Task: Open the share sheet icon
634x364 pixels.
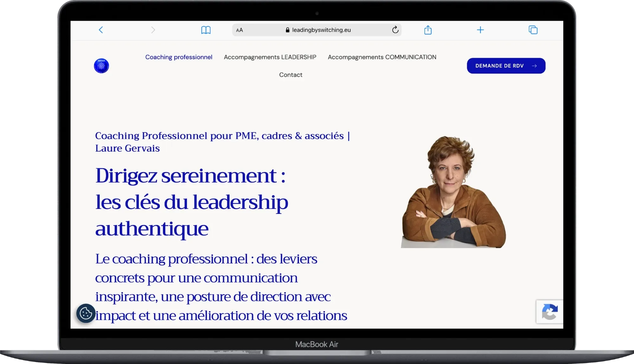Action: [x=428, y=30]
